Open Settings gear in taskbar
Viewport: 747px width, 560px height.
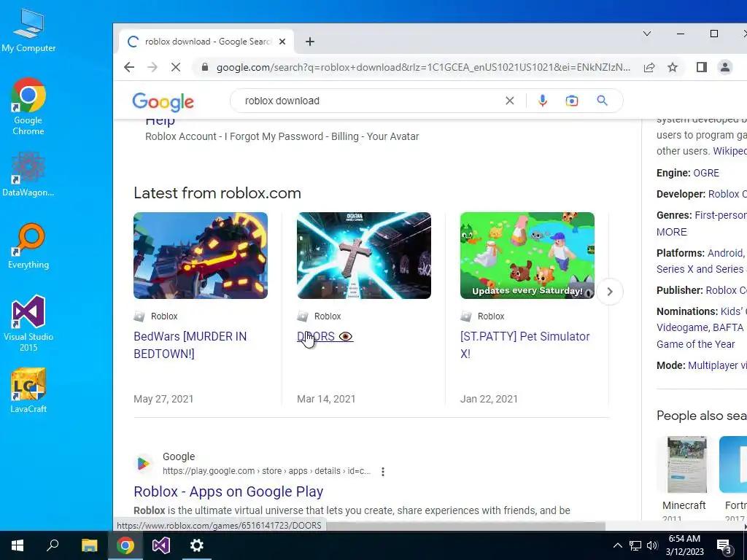pos(197,545)
